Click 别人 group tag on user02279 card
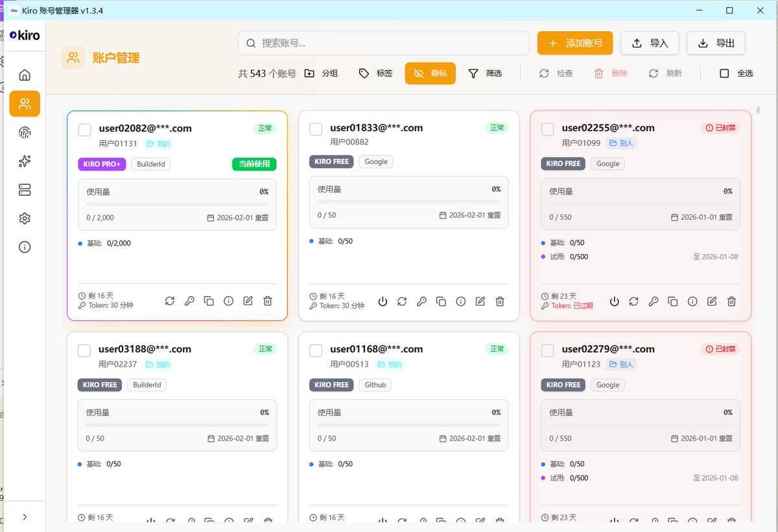The image size is (778, 532). (621, 364)
